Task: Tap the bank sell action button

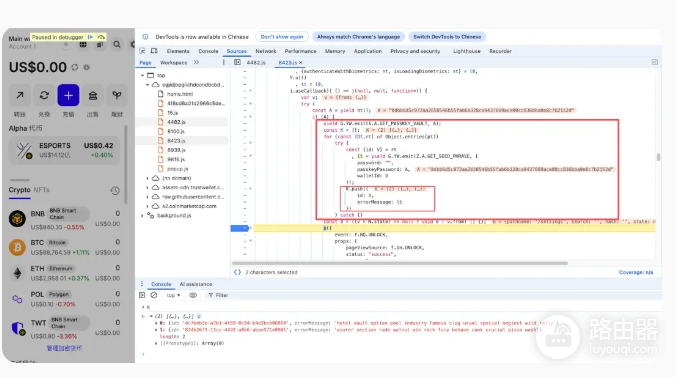Action: 92,95
